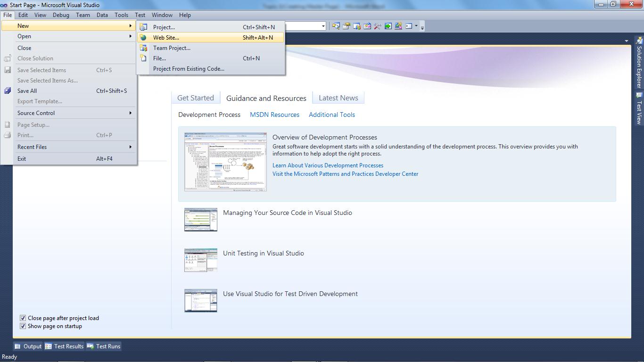Open the Solution Explorer side tab
This screenshot has width=644, height=362.
click(x=639, y=63)
